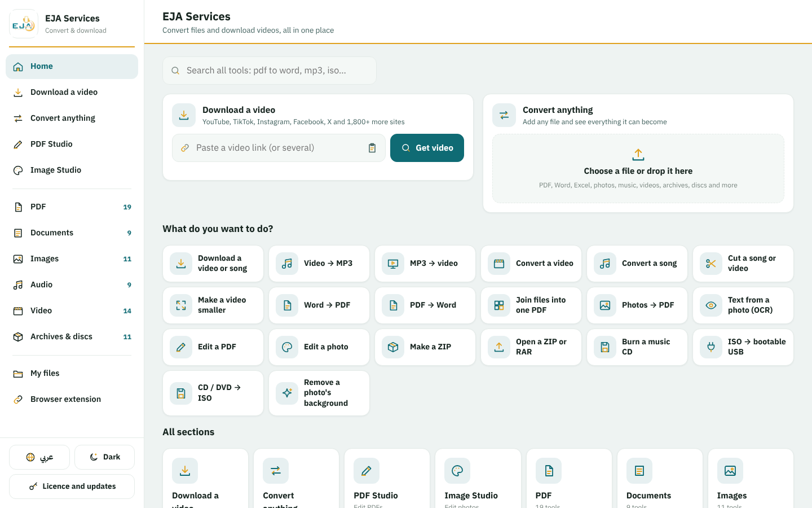Open the PDF Studio section card
812x508 pixels.
pyautogui.click(x=387, y=479)
